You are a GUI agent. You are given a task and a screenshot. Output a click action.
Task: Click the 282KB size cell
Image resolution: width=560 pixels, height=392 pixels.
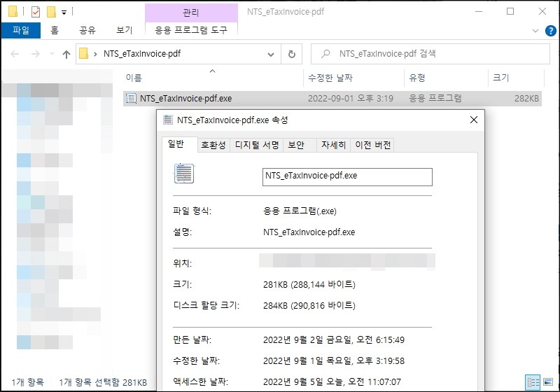pos(526,99)
